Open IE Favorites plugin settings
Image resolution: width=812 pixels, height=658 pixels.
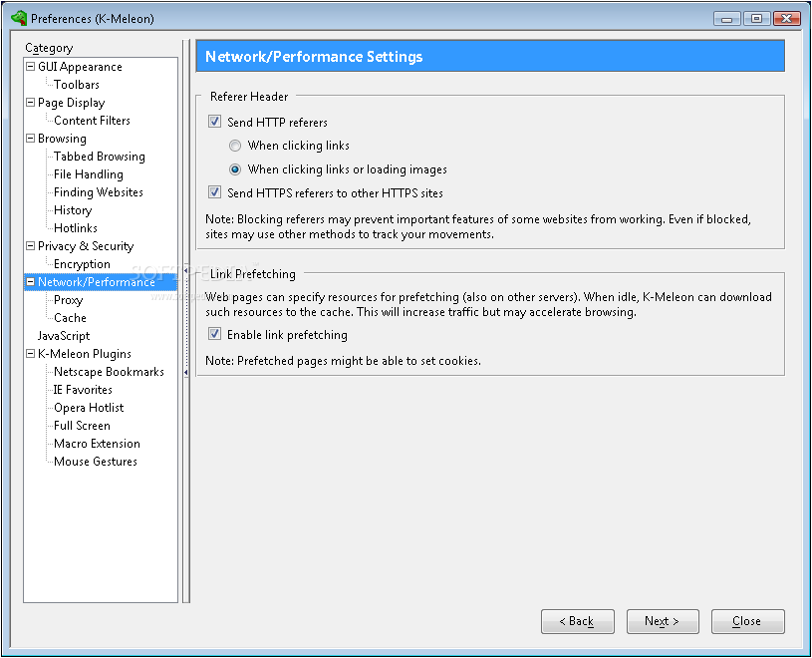pos(83,390)
